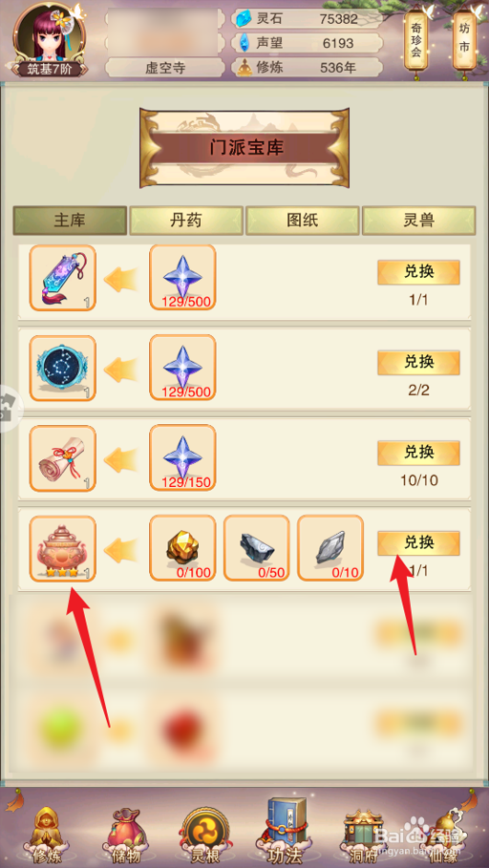489x868 pixels.
Task: Switch to the 图纸 tab
Action: click(x=303, y=221)
